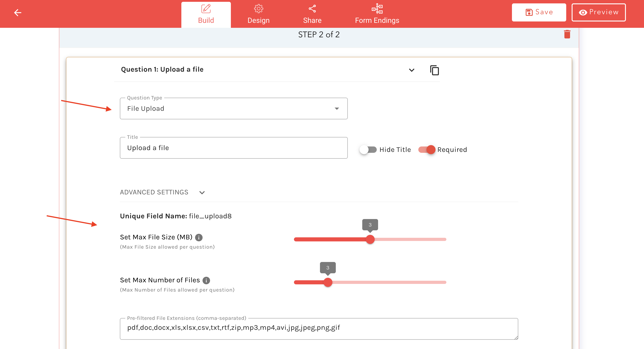Collapse Question 1 with the chevron
Image resolution: width=644 pixels, height=349 pixels.
412,70
